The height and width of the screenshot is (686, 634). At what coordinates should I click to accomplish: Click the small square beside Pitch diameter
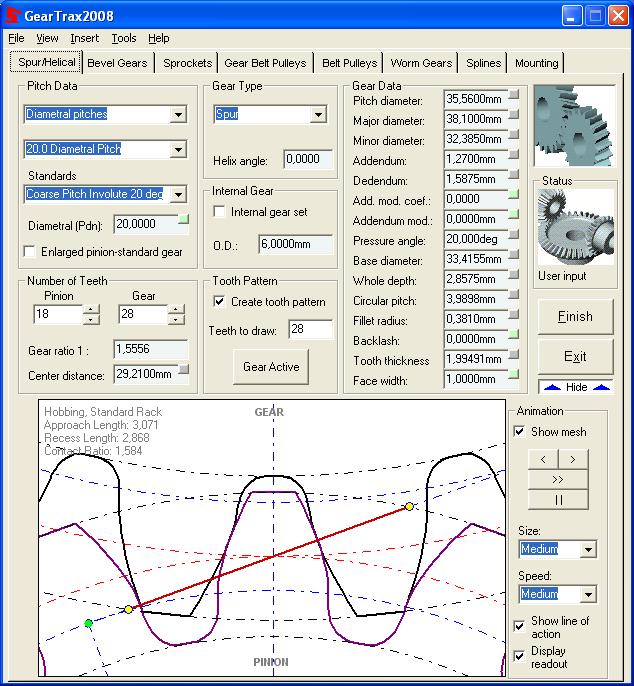click(x=514, y=94)
